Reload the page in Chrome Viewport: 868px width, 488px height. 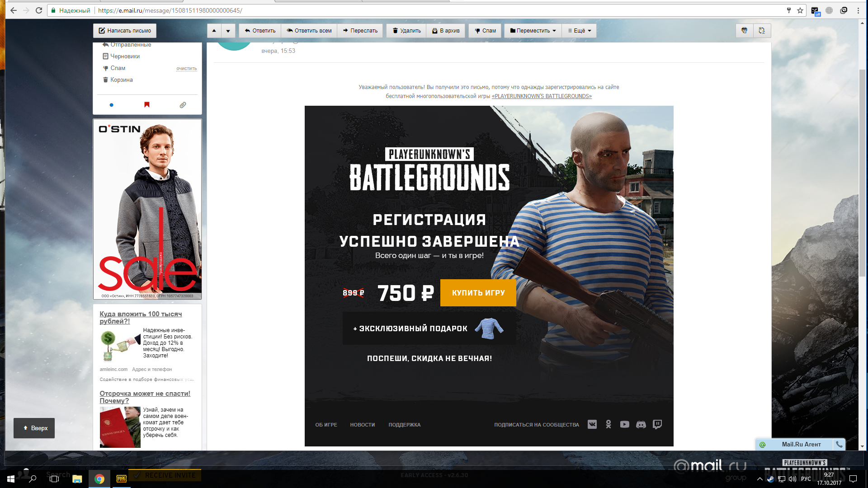(39, 10)
